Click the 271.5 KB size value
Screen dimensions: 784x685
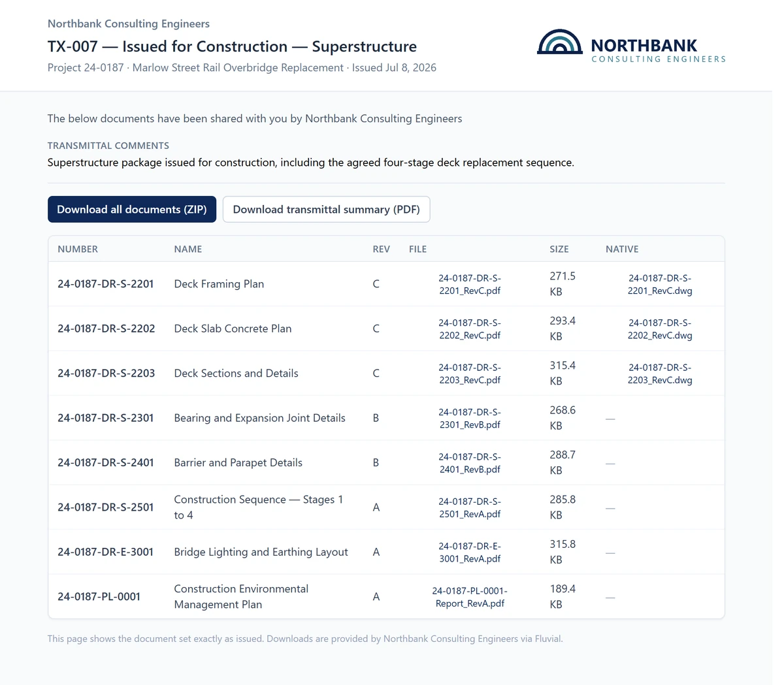point(563,284)
